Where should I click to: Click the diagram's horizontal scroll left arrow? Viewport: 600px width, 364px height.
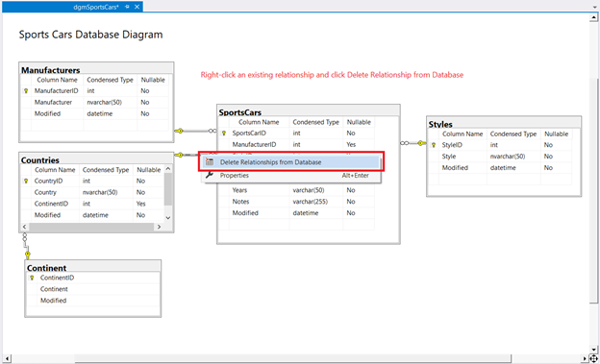7,358
